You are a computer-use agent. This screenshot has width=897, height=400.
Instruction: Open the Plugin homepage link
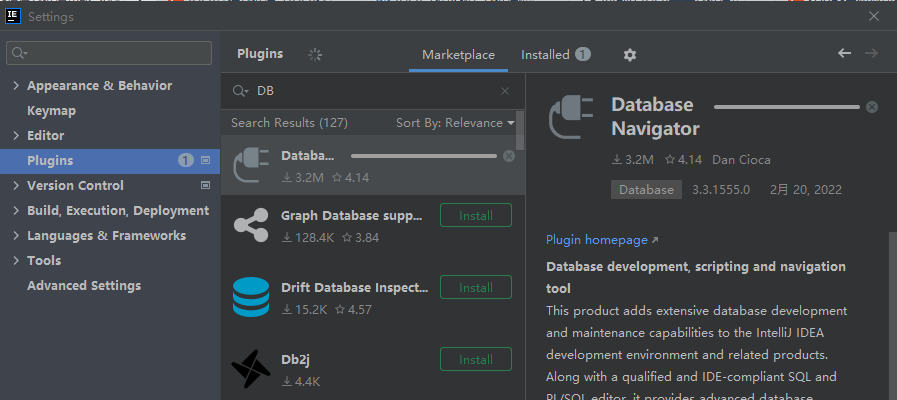click(602, 240)
